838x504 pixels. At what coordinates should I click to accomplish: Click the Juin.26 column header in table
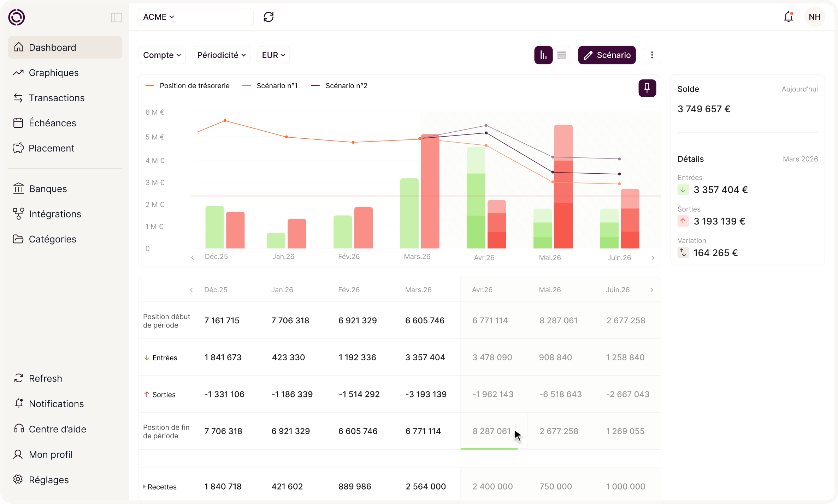[618, 290]
